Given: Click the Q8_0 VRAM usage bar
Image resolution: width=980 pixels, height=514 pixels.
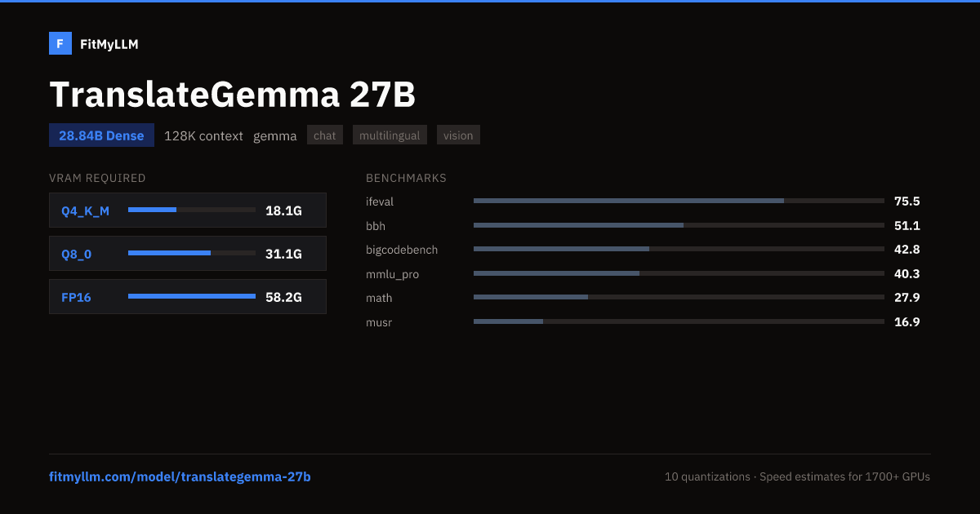Looking at the screenshot, I should click(192, 253).
